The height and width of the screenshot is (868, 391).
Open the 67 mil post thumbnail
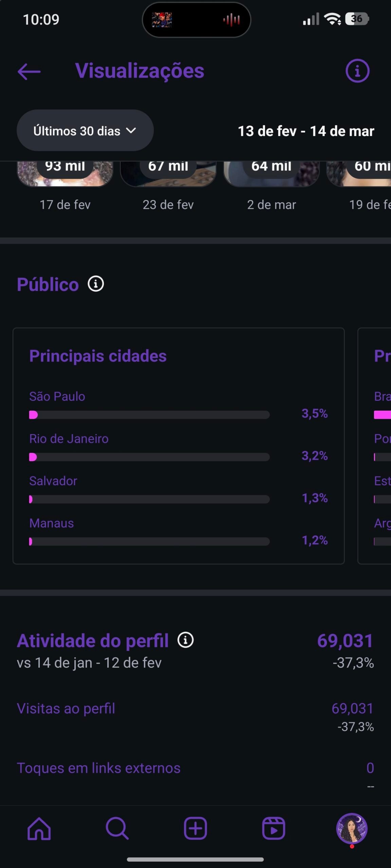[168, 174]
